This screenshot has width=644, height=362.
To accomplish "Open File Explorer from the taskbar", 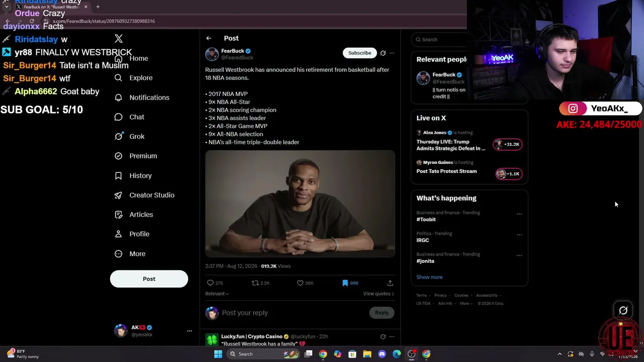I will [x=367, y=354].
